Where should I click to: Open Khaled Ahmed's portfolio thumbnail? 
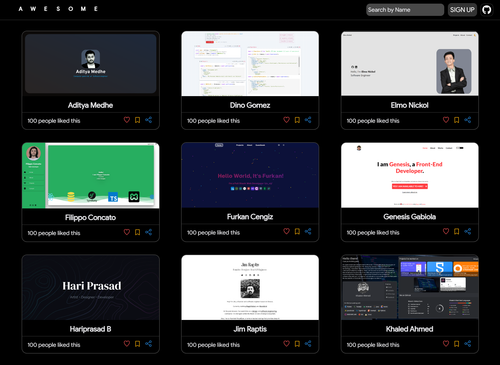click(x=410, y=288)
